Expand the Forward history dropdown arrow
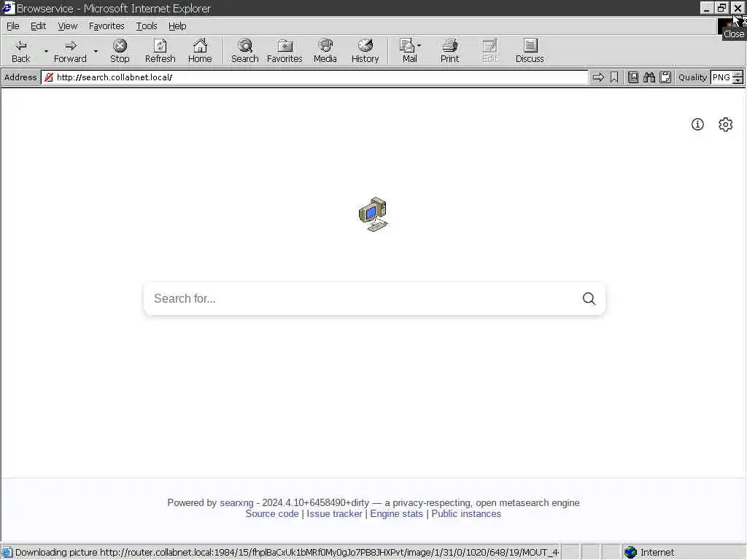747x560 pixels. (x=96, y=51)
